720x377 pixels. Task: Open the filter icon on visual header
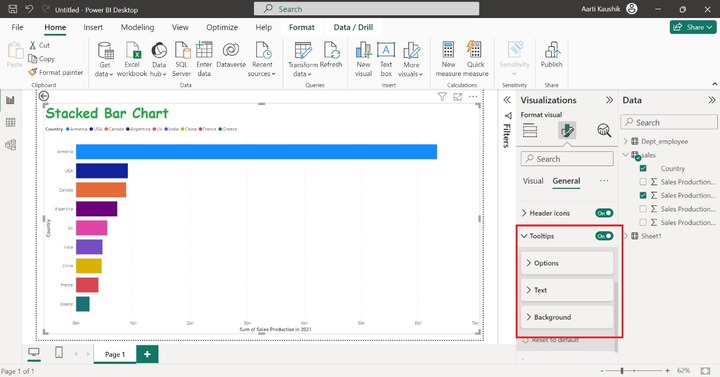coord(442,96)
